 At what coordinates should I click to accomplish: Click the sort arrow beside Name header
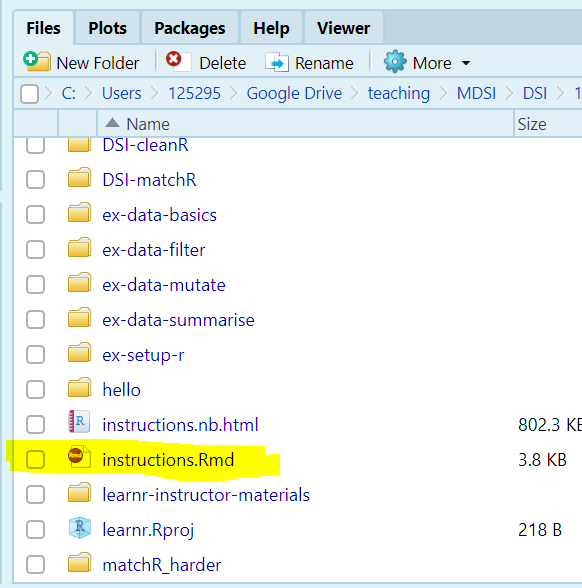[x=112, y=123]
